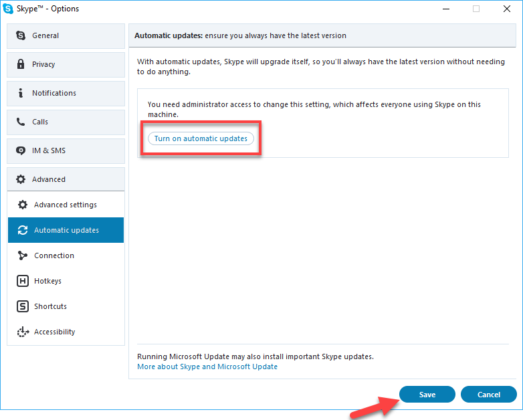Click the Shortcuts S icon
523x420 pixels.
(23, 306)
